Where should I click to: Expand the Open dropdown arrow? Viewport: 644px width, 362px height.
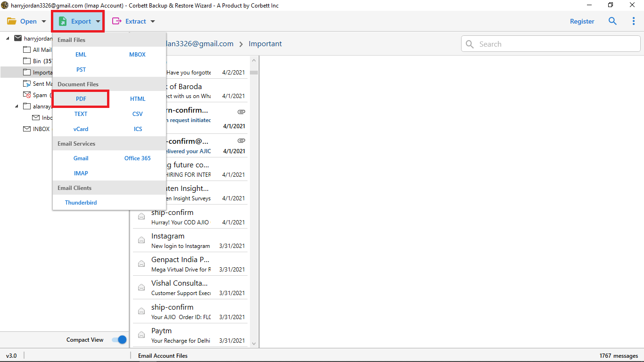pos(44,22)
